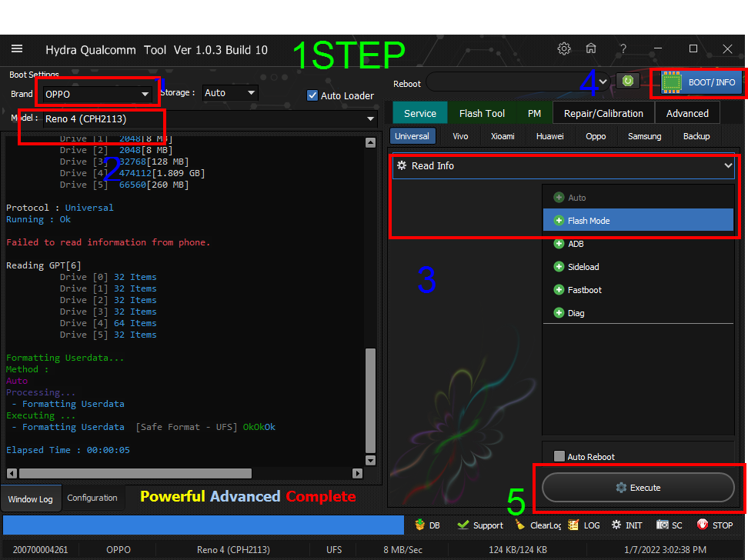748x560 pixels.
Task: Open the Storage dropdown set to Auto
Action: tap(230, 93)
